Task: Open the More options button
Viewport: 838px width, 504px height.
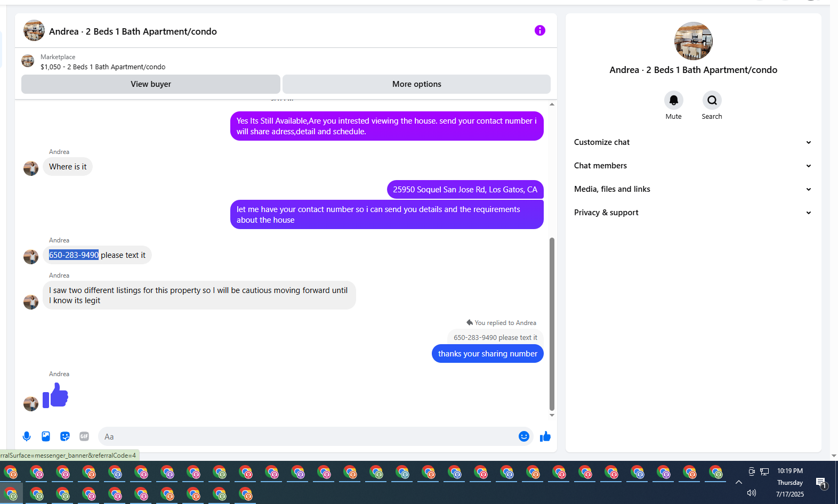Action: pyautogui.click(x=417, y=84)
